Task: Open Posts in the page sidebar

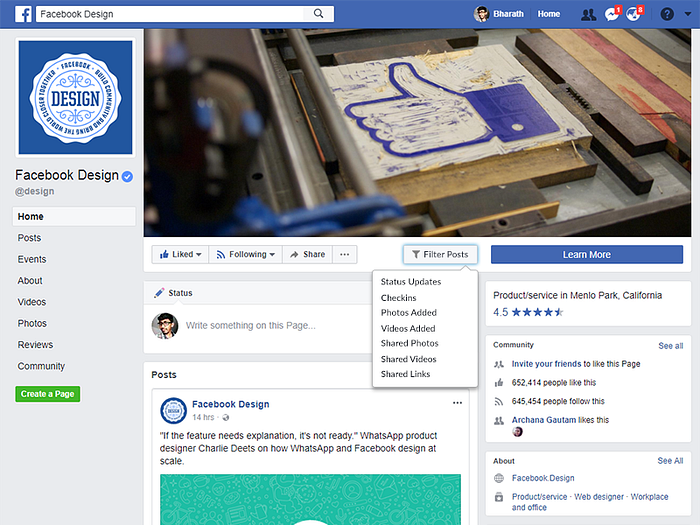Action: (x=29, y=238)
